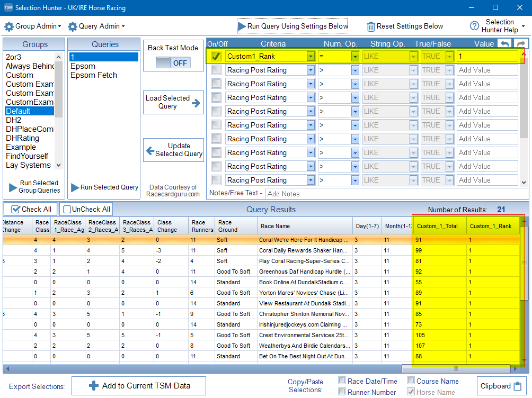Click the Reset Settings Below trash icon
The width and height of the screenshot is (532, 398).
pyautogui.click(x=371, y=26)
